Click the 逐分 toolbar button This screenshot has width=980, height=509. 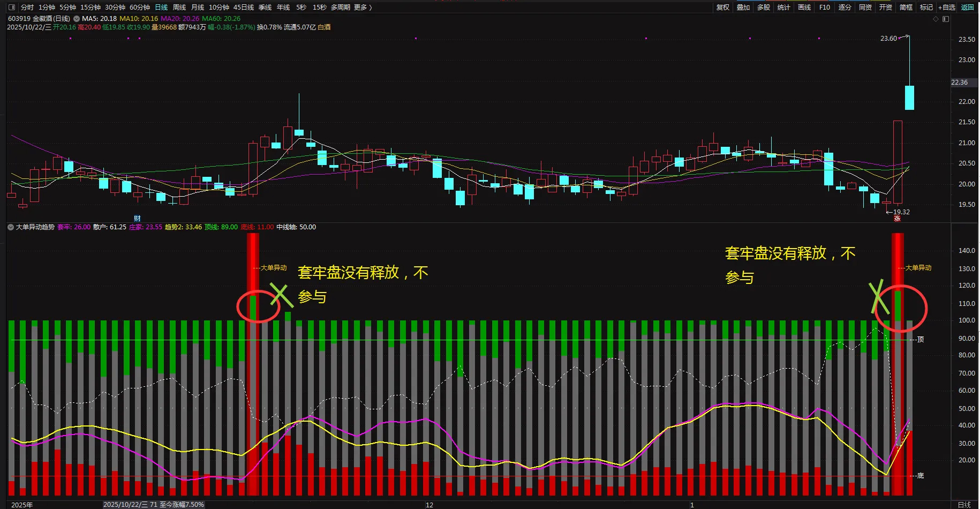tap(845, 8)
